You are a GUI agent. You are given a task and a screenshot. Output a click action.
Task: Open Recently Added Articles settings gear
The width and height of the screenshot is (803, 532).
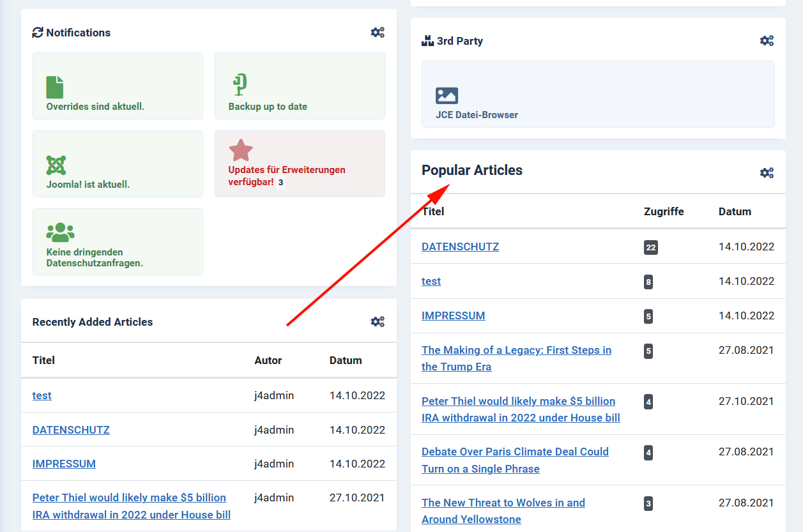pyautogui.click(x=378, y=322)
